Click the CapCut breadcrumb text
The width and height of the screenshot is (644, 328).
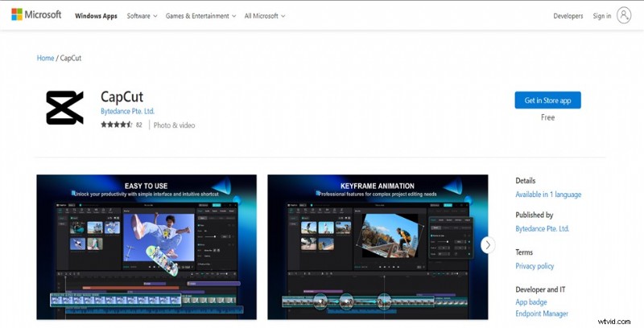click(71, 58)
